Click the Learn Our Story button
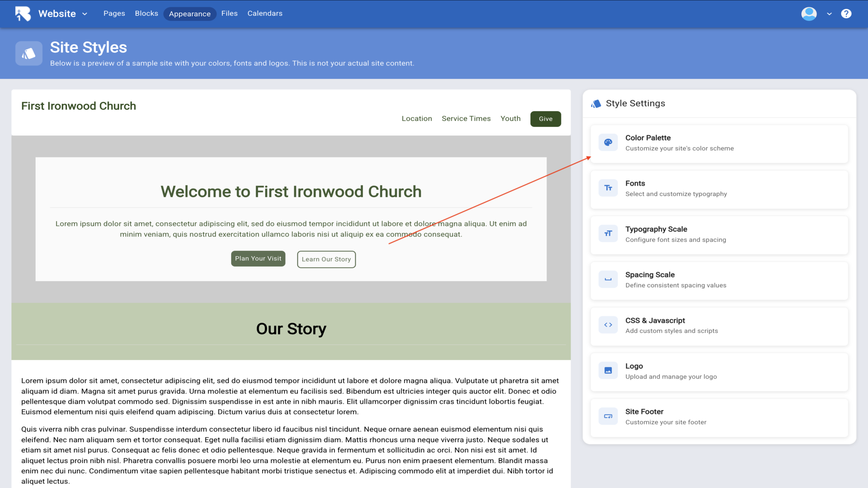The image size is (868, 488). [326, 259]
